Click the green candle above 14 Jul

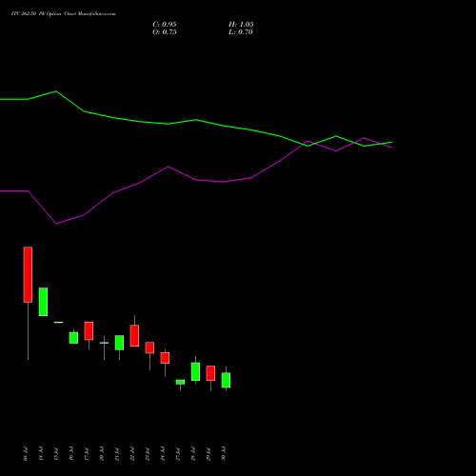coord(43,302)
